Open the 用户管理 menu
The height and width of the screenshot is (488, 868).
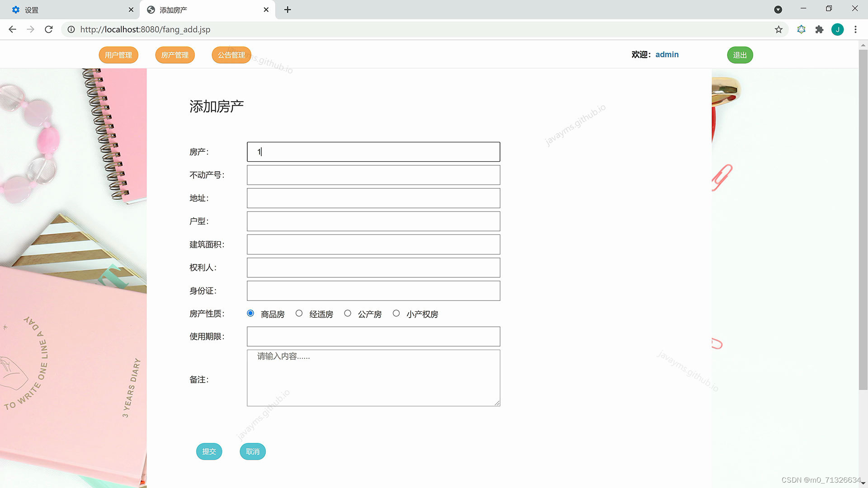coord(118,55)
